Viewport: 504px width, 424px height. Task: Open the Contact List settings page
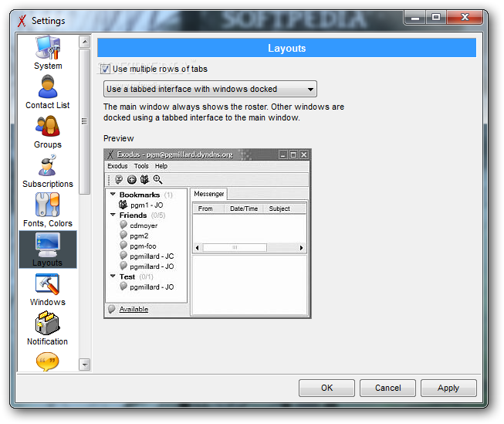(48, 93)
